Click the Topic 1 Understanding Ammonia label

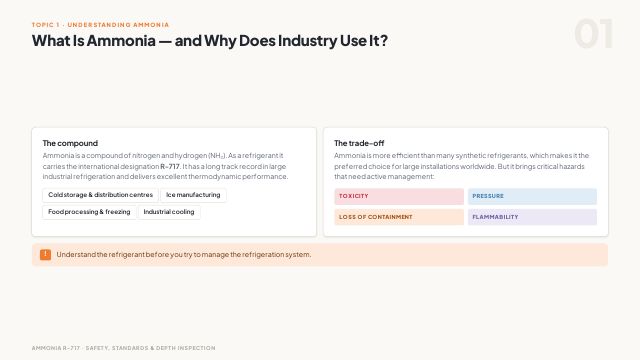[100, 25]
